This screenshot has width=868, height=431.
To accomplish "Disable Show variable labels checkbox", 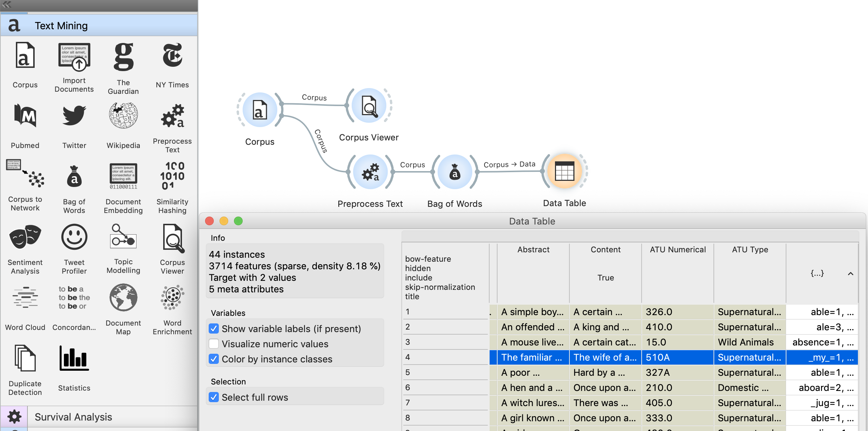I will coord(214,329).
